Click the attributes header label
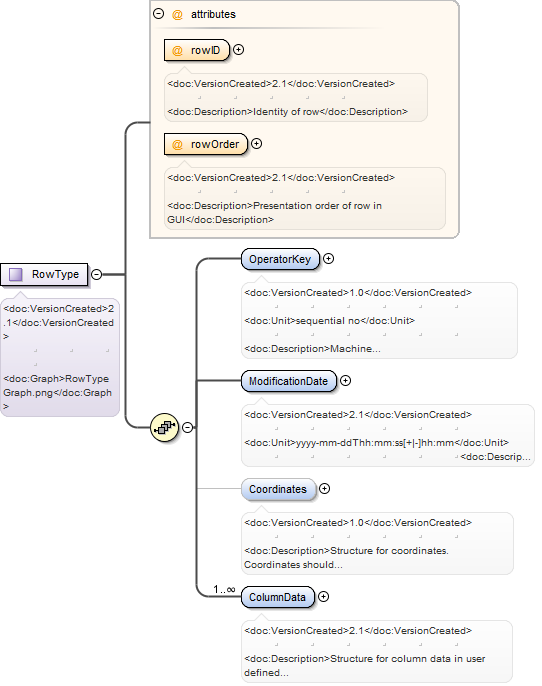542x686 pixels. click(213, 14)
